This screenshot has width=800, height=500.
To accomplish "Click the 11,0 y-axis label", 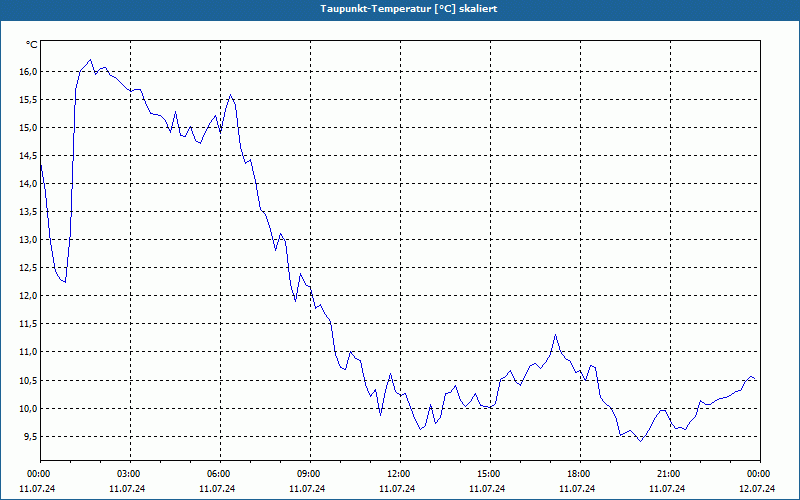I will click(29, 352).
